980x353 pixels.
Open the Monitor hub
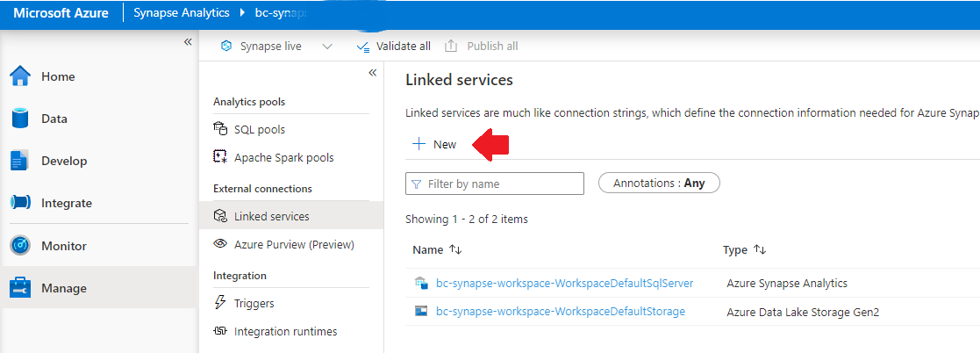pyautogui.click(x=98, y=246)
